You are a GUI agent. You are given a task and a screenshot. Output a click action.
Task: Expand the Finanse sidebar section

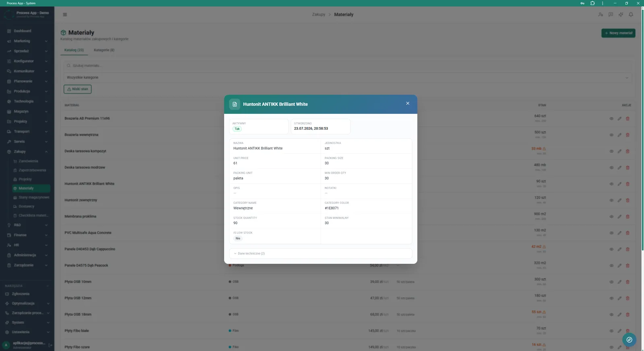(x=27, y=235)
